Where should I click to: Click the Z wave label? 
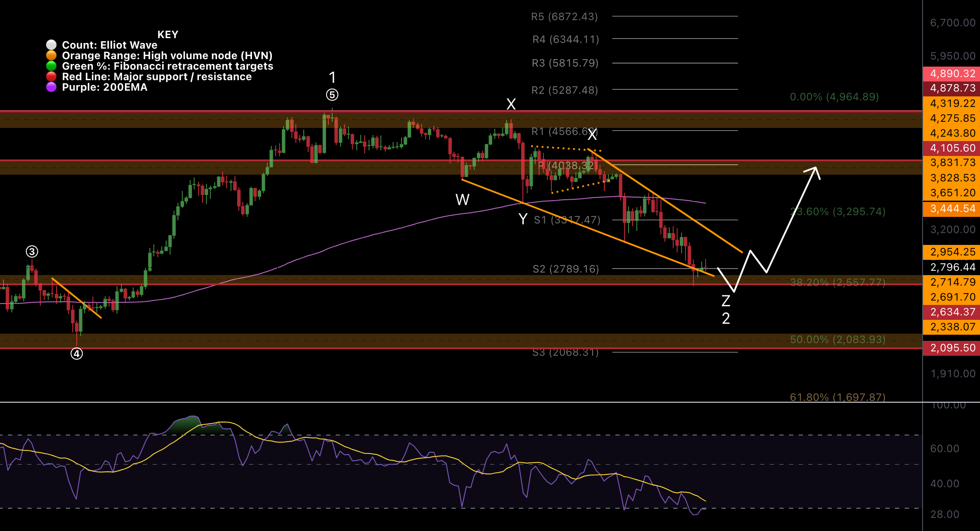(x=726, y=301)
